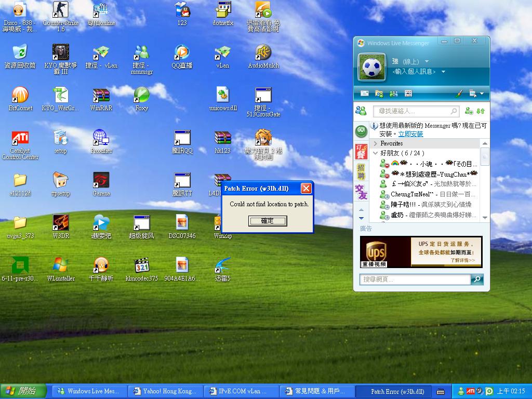Sort contacts using the green arrows icon

pyautogui.click(x=481, y=111)
